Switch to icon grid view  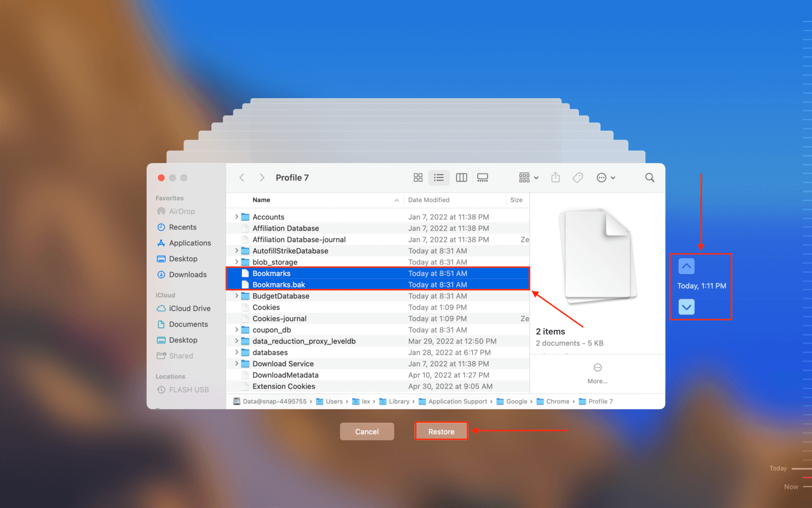(x=418, y=178)
